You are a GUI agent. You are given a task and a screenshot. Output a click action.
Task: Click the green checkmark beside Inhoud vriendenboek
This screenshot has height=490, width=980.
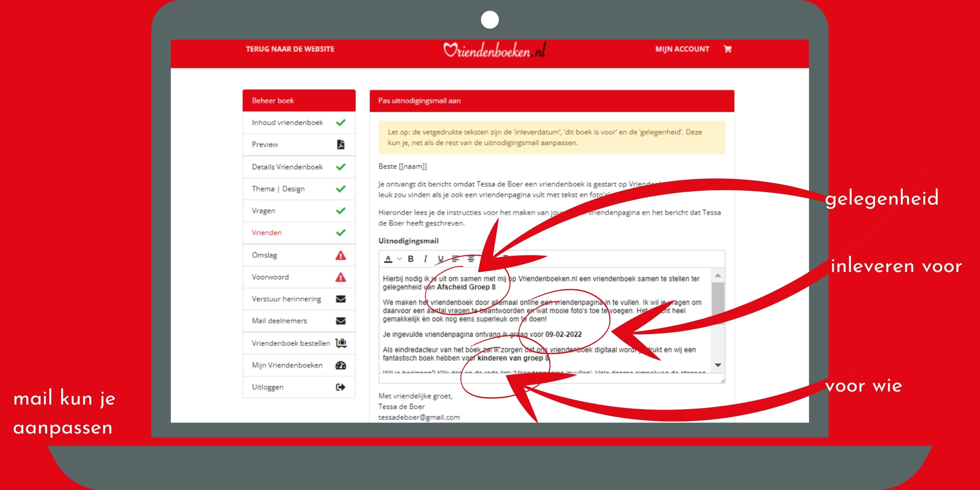pos(341,123)
